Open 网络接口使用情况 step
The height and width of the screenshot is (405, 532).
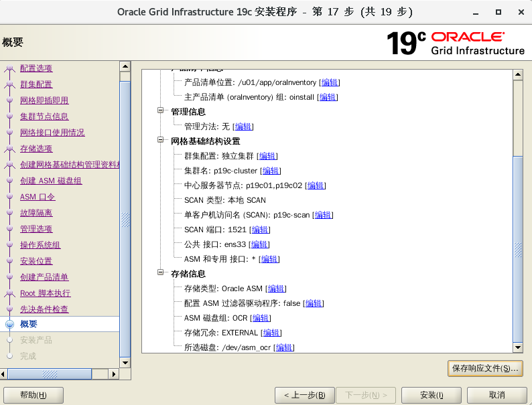(52, 133)
